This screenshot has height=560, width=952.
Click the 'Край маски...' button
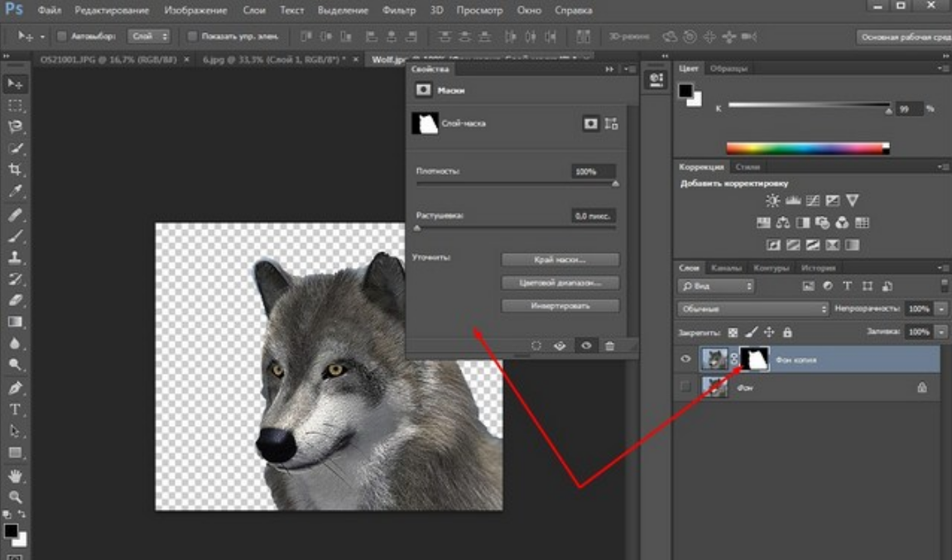tap(560, 260)
